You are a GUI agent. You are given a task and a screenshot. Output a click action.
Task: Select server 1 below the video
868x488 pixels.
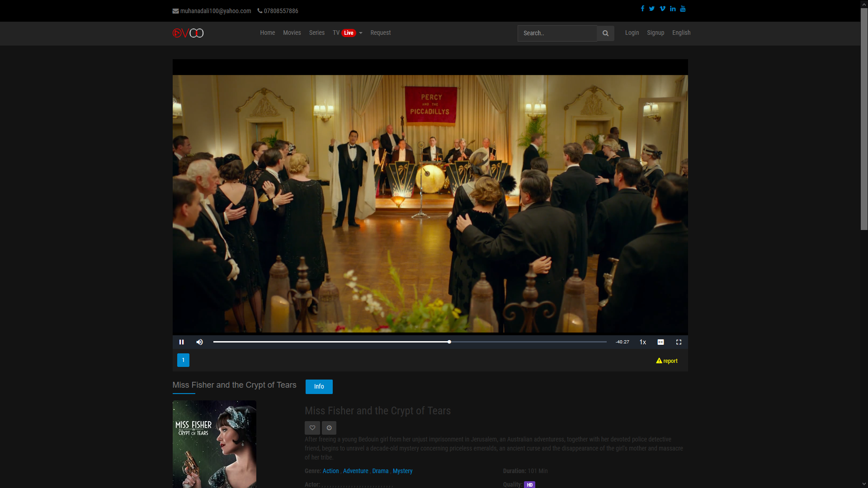pyautogui.click(x=183, y=360)
